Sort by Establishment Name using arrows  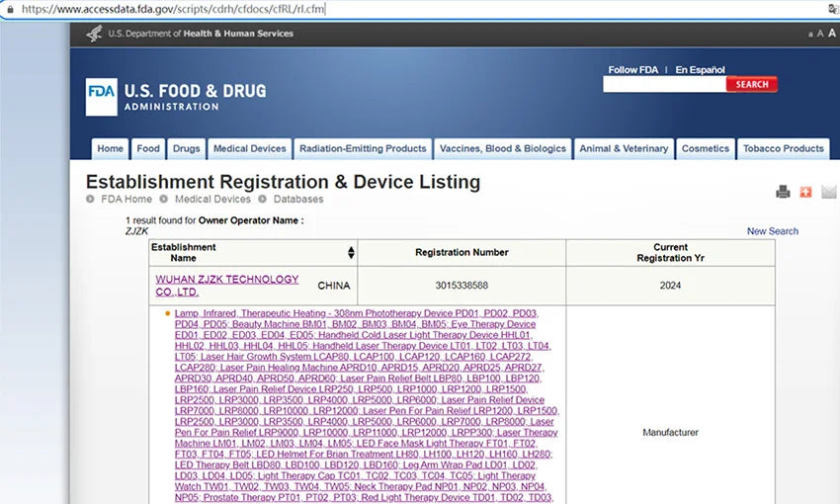pyautogui.click(x=351, y=253)
